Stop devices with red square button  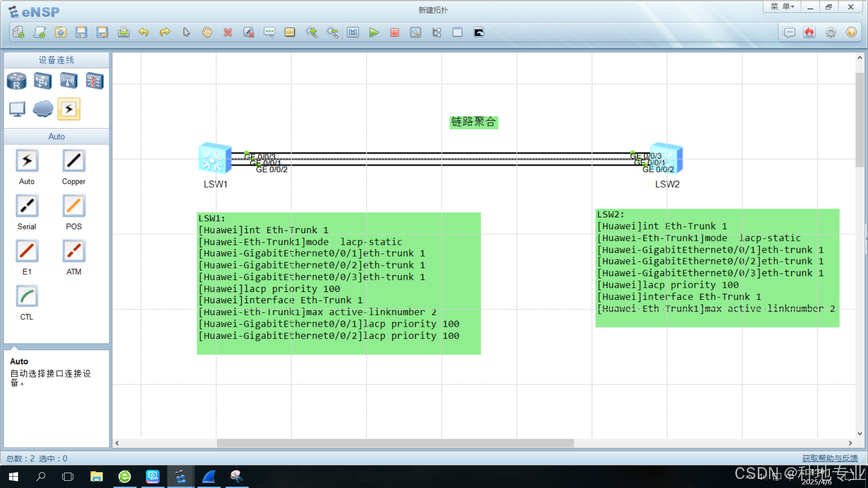pyautogui.click(x=394, y=33)
